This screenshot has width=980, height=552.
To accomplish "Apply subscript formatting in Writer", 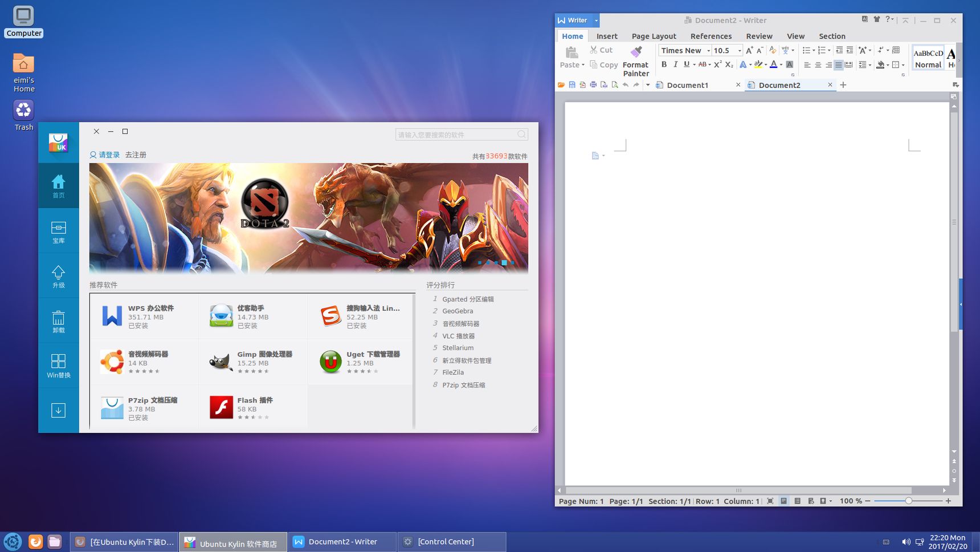I will tap(729, 64).
